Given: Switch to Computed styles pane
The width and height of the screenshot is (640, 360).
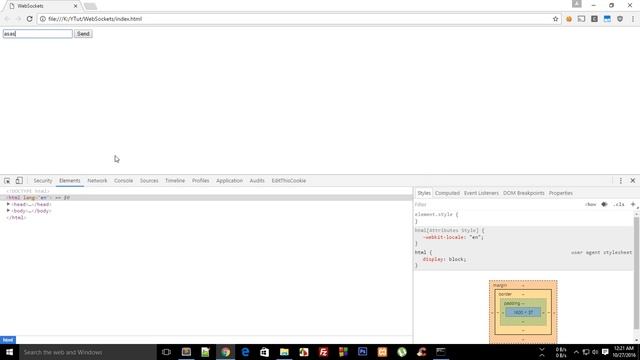Looking at the screenshot, I should click(447, 193).
